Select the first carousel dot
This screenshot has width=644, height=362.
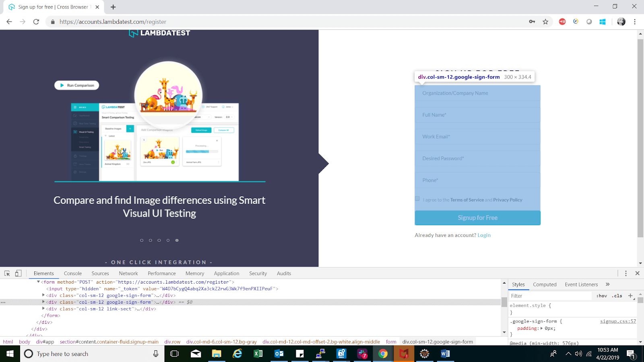pos(142,240)
